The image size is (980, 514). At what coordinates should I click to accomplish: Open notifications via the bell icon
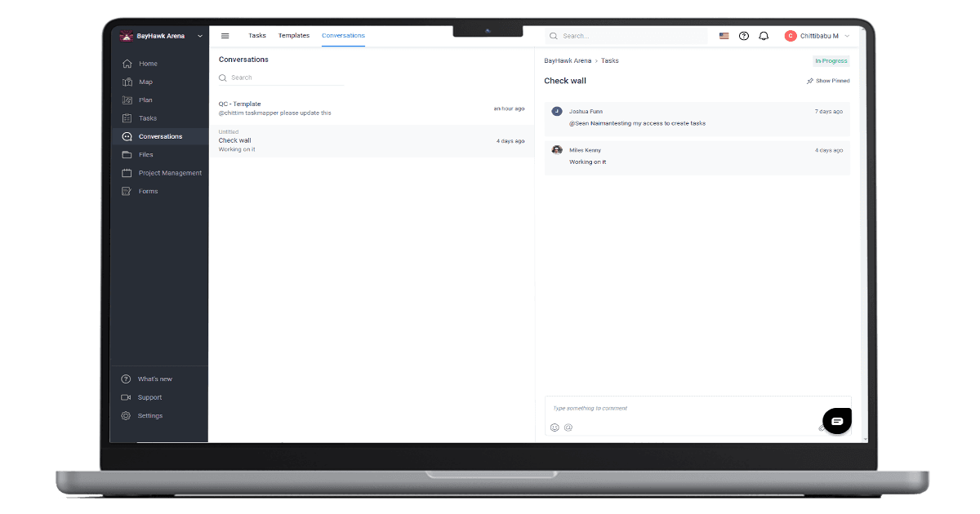(763, 35)
